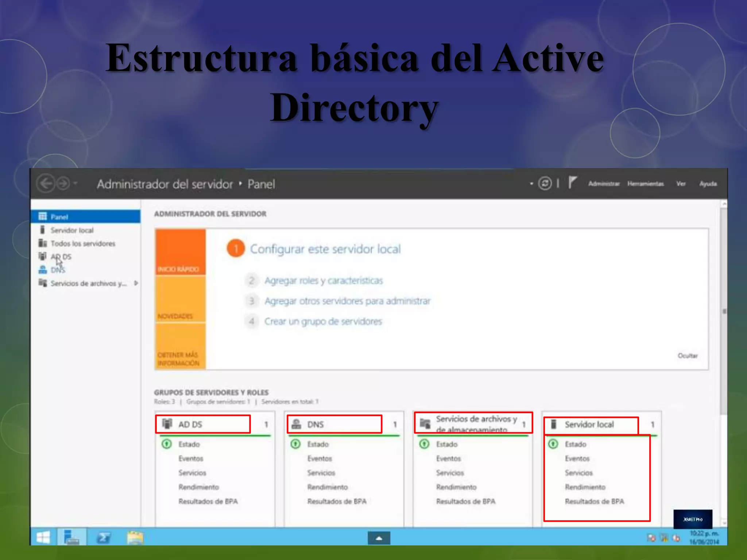The width and height of the screenshot is (747, 560).
Task: Select DNS in the sidebar
Action: coord(86,270)
